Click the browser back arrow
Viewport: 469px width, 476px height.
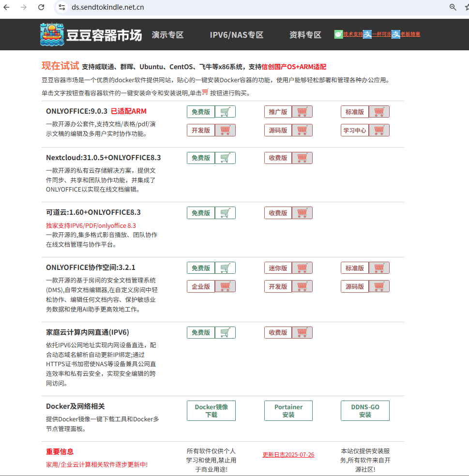(x=6, y=7)
